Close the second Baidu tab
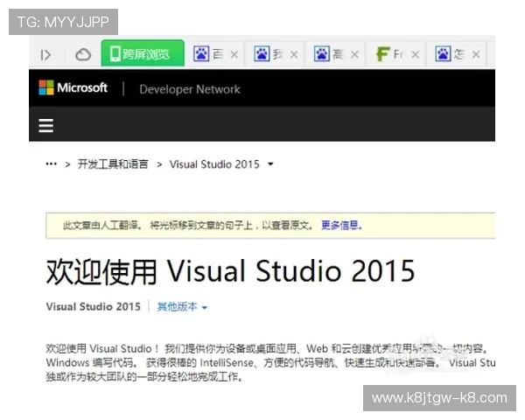 [294, 54]
